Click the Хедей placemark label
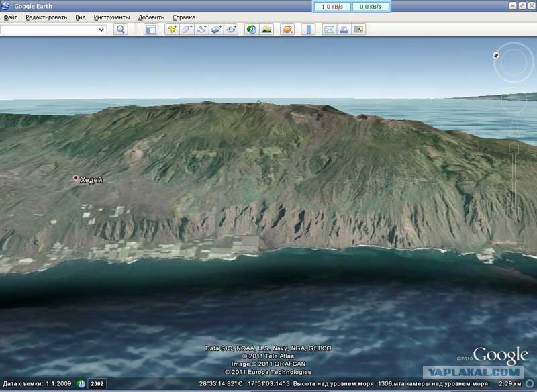The width and height of the screenshot is (537, 392). (x=91, y=180)
